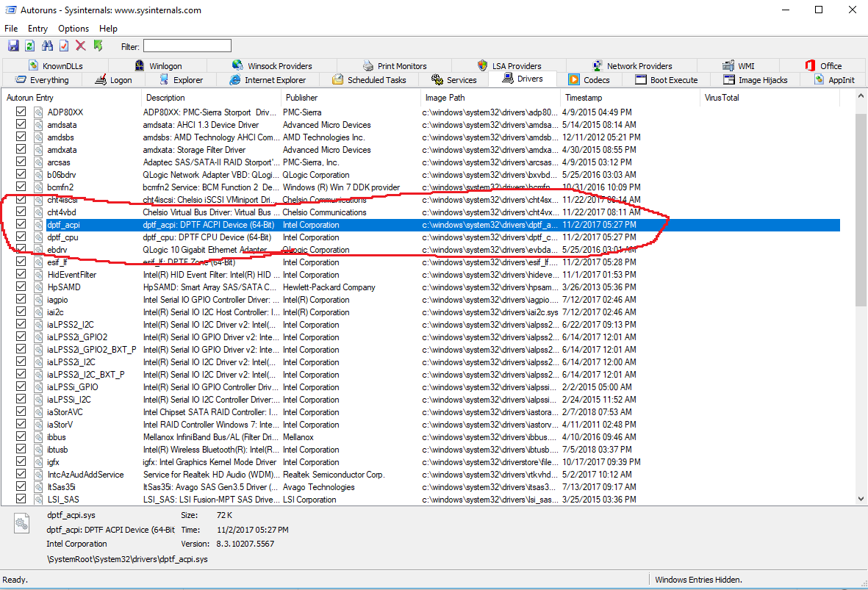The image size is (868, 590).
Task: Uncheck the ADP80XX driver entry
Action: coord(21,111)
